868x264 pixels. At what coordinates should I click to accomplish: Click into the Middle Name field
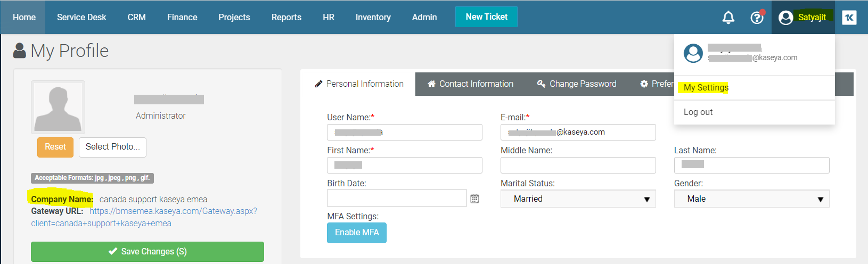tap(578, 165)
